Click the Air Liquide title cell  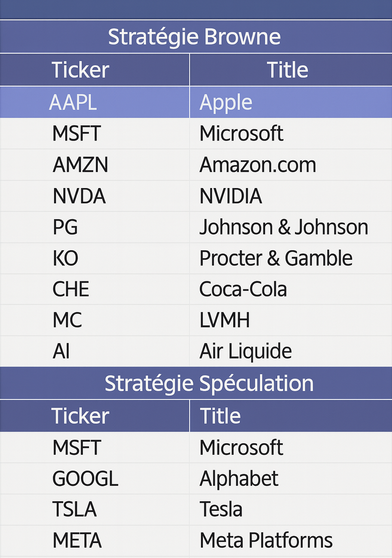point(245,351)
